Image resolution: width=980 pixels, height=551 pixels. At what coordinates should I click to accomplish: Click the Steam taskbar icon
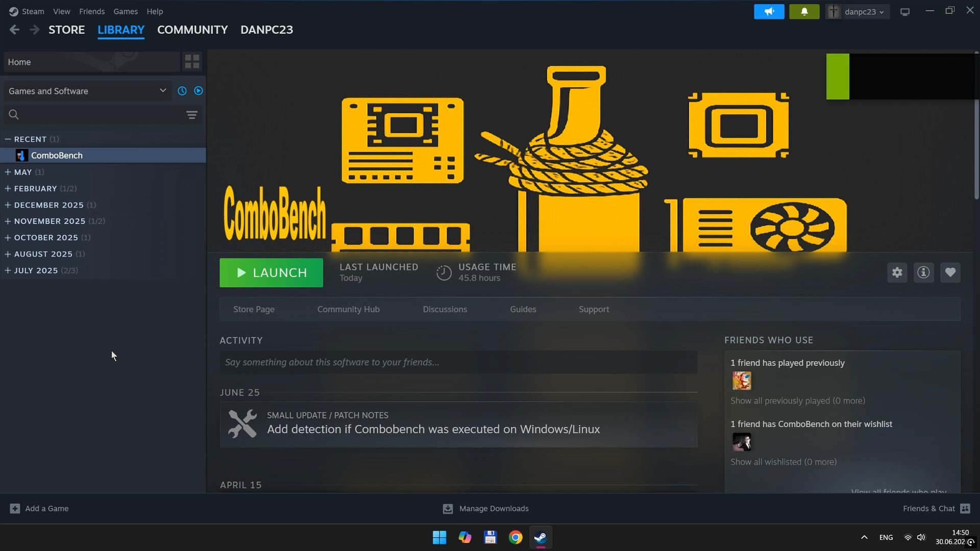541,537
